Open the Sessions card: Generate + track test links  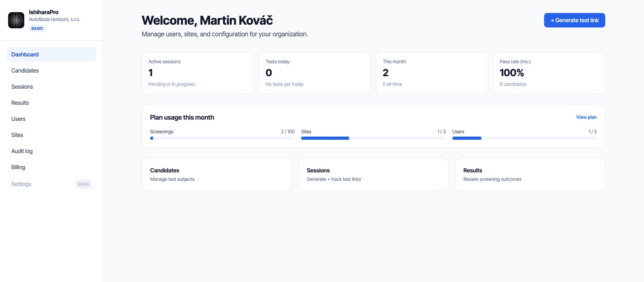[373, 174]
